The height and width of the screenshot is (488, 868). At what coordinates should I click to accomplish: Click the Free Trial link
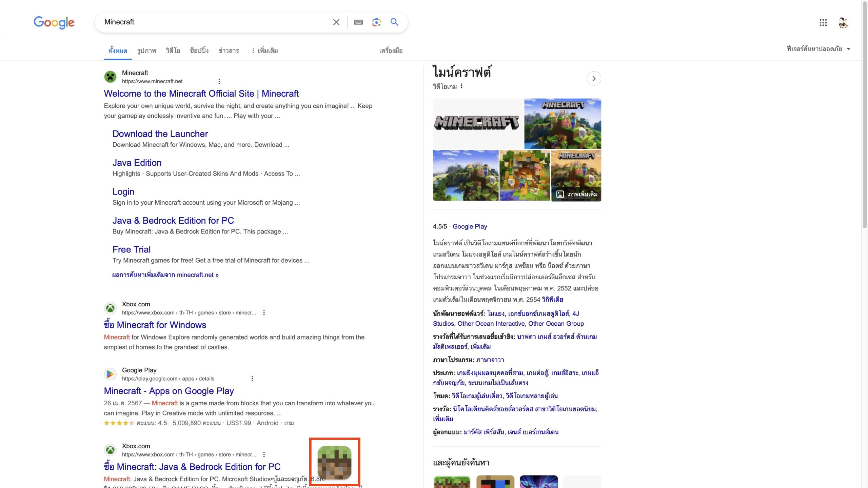(132, 249)
